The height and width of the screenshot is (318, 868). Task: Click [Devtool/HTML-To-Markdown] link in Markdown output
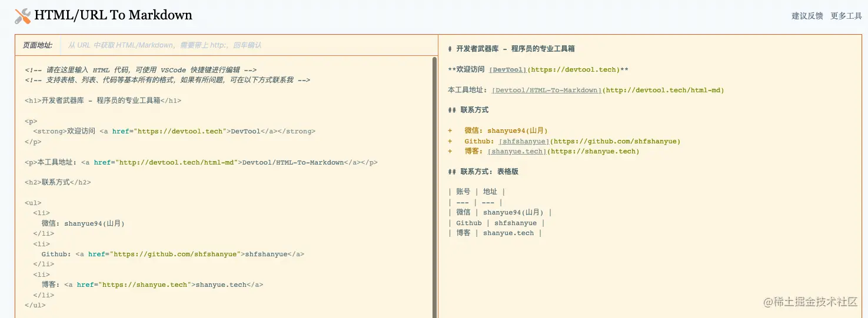pos(547,90)
